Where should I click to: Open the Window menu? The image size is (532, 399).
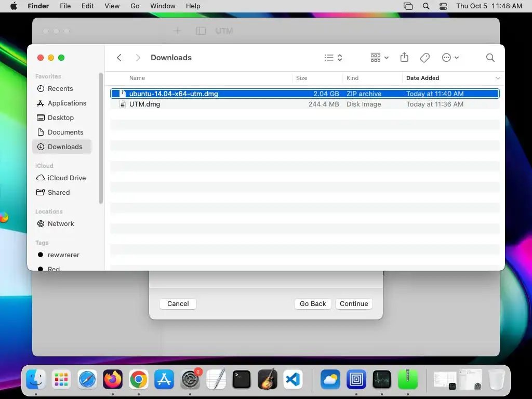point(163,6)
